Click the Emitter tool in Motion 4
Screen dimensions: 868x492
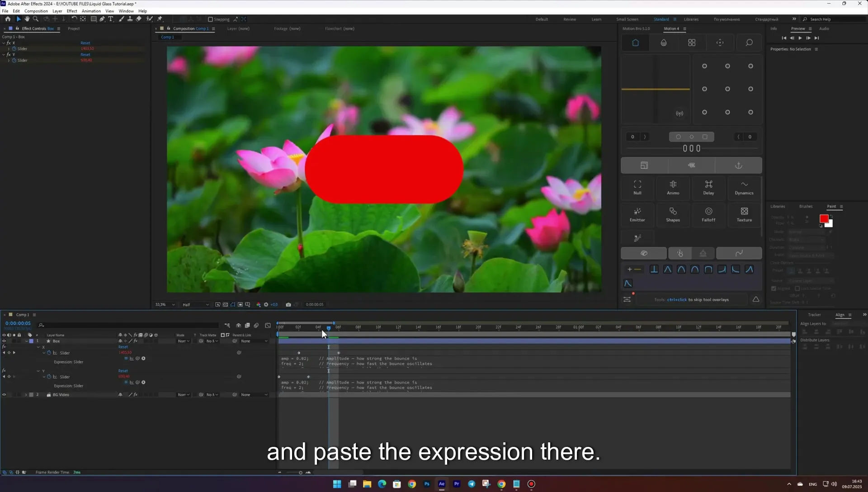point(637,215)
